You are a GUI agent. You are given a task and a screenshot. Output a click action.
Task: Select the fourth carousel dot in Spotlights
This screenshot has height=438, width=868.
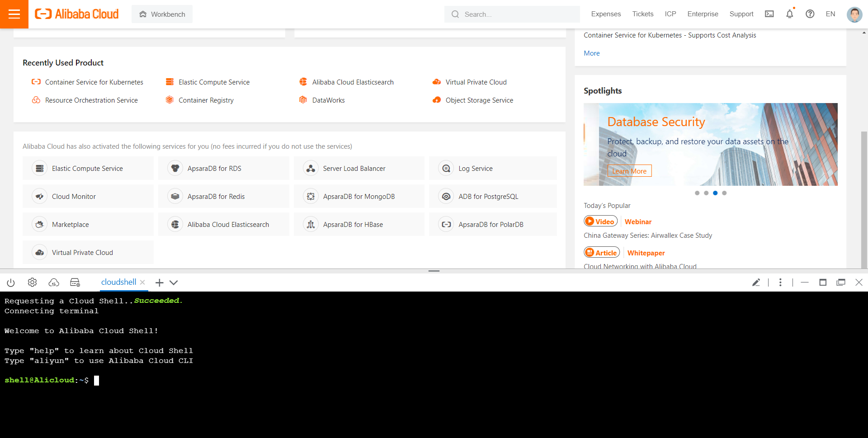(x=724, y=193)
